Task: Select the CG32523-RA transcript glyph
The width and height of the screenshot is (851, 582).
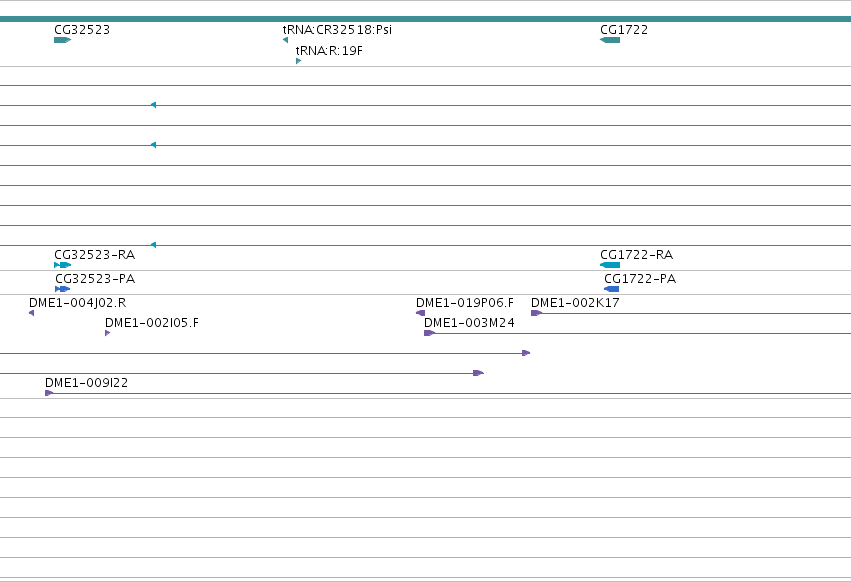Action: (62, 265)
